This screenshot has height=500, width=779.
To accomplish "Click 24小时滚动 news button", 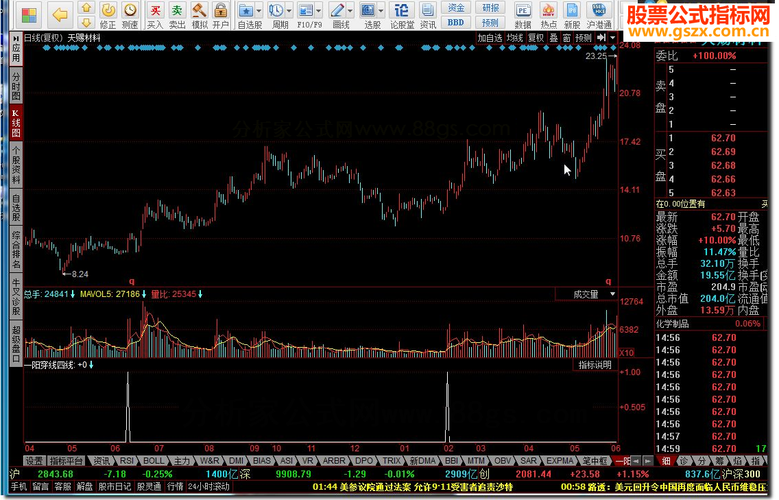I will coord(209,487).
